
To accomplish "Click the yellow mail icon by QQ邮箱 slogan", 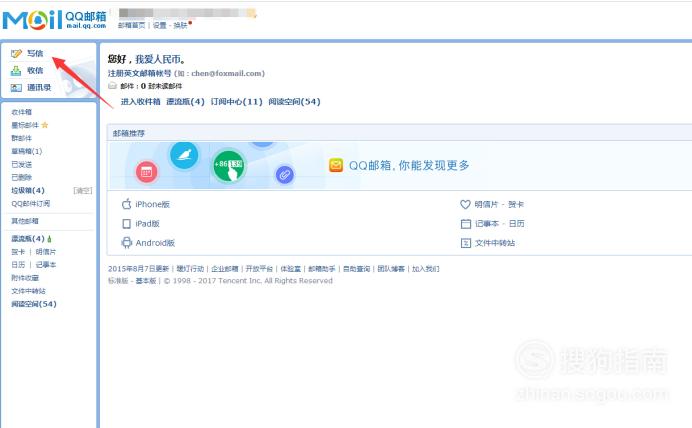I will pyautogui.click(x=336, y=165).
